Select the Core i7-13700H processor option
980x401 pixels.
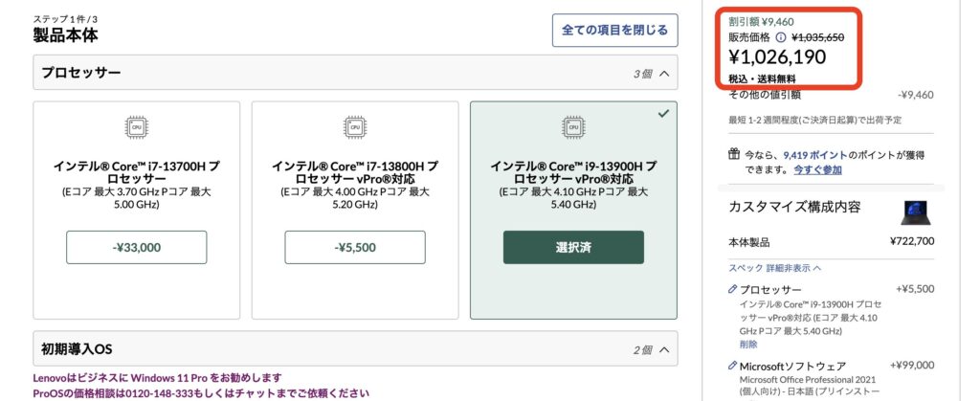pyautogui.click(x=136, y=247)
